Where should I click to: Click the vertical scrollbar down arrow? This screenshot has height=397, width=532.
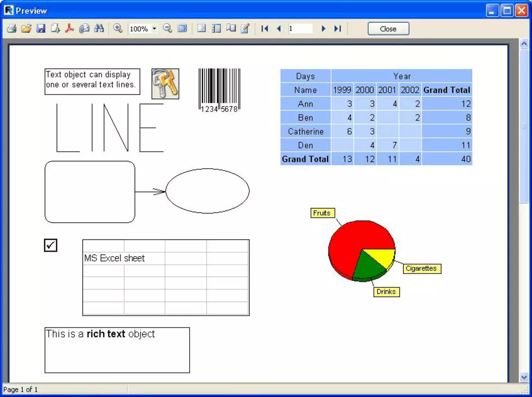click(x=524, y=377)
